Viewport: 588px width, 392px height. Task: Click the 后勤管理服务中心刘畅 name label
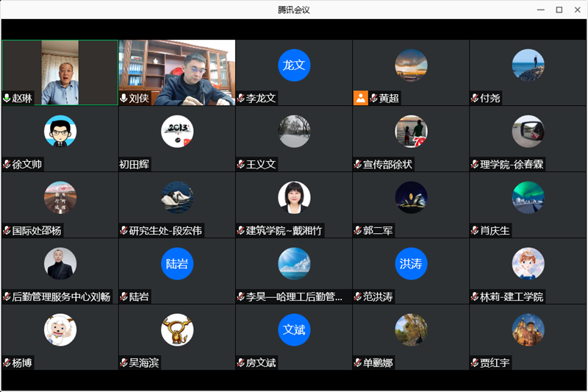(61, 296)
